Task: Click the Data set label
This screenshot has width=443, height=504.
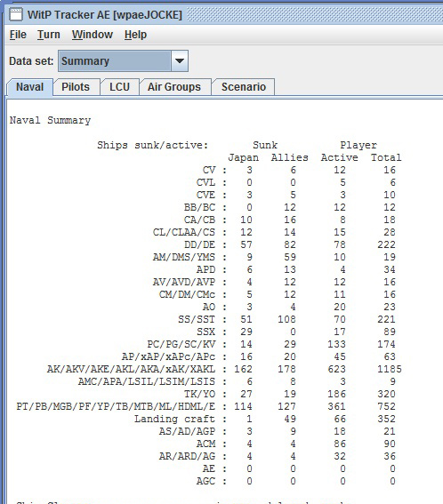Action: [x=31, y=60]
